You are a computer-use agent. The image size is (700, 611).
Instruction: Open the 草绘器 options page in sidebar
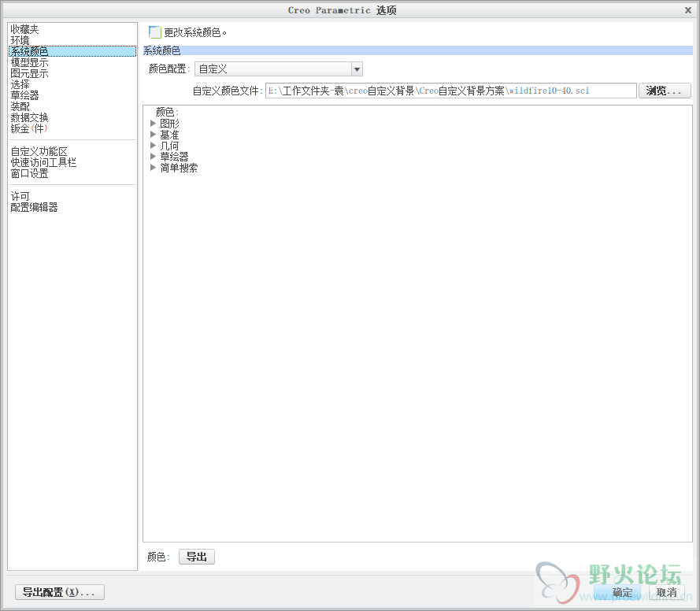[24, 95]
